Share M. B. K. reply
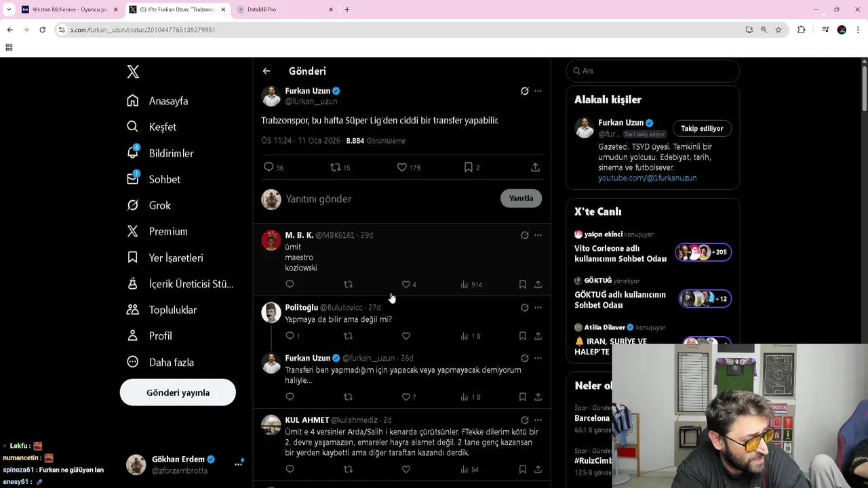Viewport: 868px width, 488px height. click(538, 285)
